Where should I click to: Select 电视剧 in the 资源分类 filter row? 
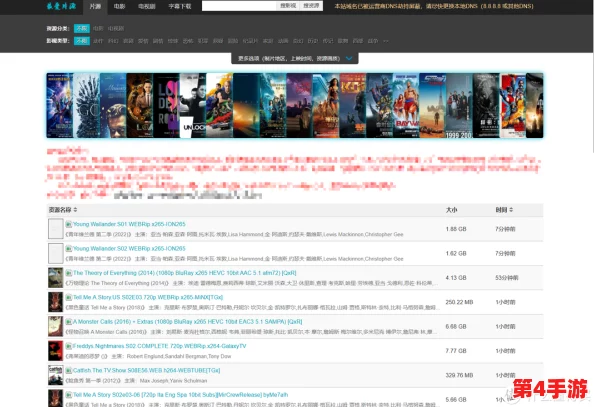(116, 28)
